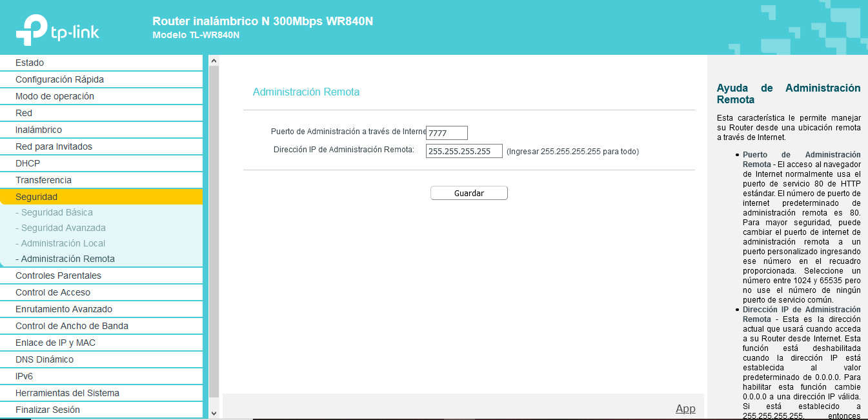Image resolution: width=868 pixels, height=420 pixels.
Task: Open Controles Parentales menu
Action: click(x=58, y=275)
